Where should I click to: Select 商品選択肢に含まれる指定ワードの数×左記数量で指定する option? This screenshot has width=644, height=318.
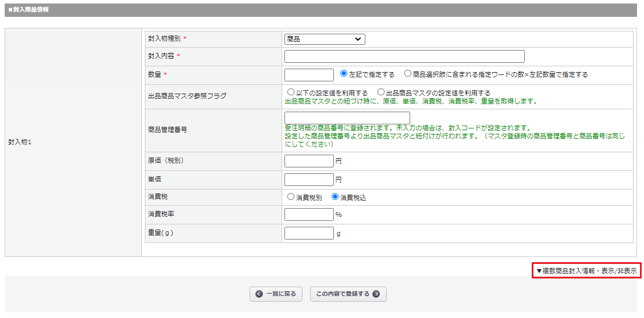[x=408, y=74]
